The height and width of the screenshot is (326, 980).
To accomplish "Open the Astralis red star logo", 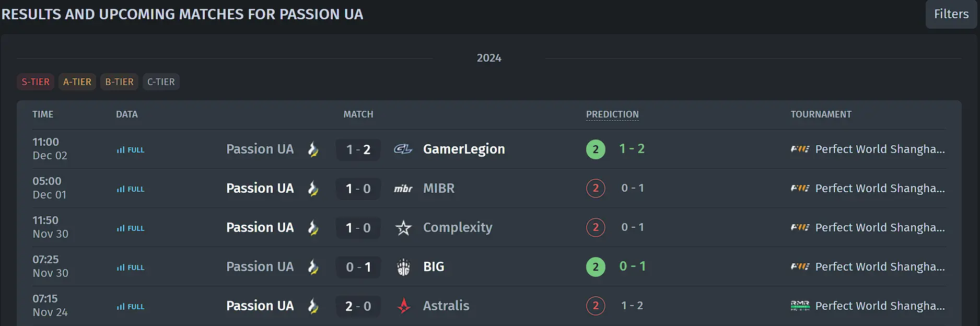I will (x=404, y=306).
